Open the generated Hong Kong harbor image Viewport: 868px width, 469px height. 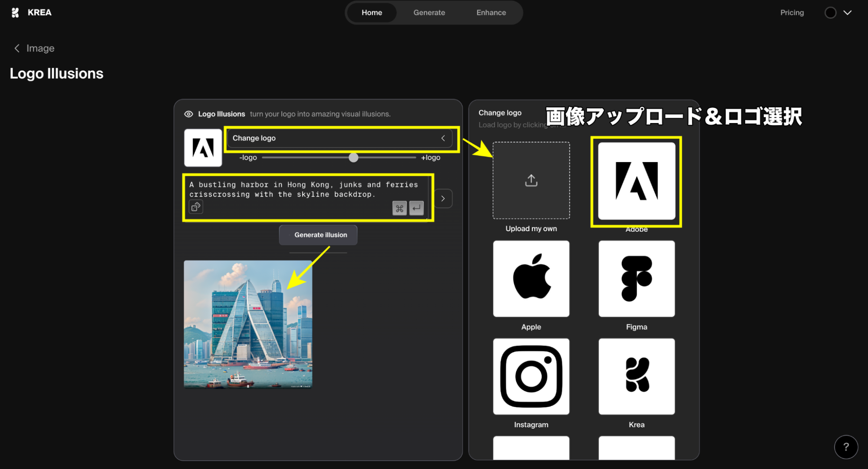click(248, 324)
